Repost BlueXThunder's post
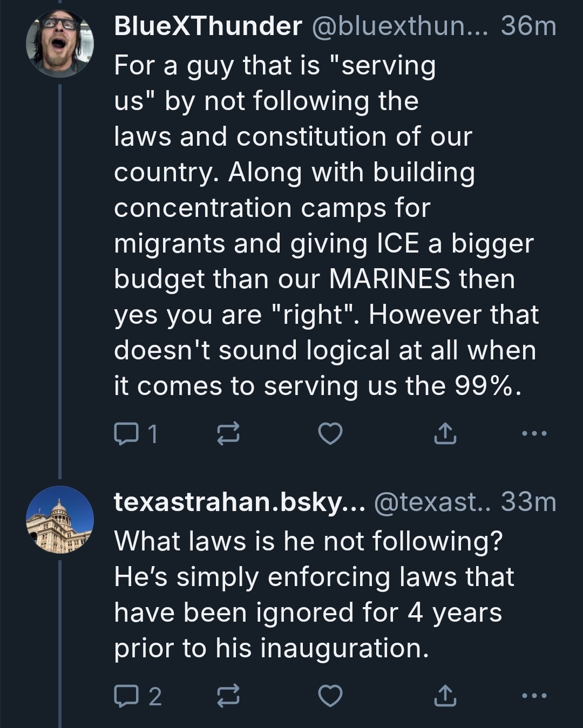 [x=228, y=433]
